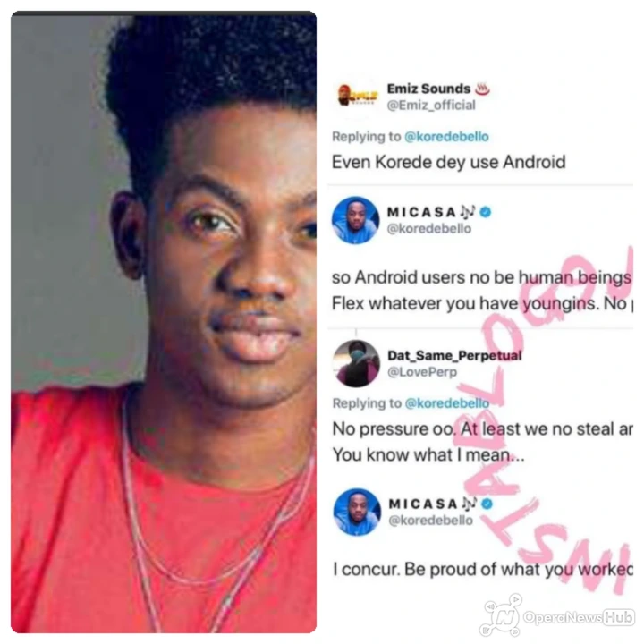Click the @koredebello handle under the first MICASA name
This screenshot has height=644, width=644.
pyautogui.click(x=429, y=228)
